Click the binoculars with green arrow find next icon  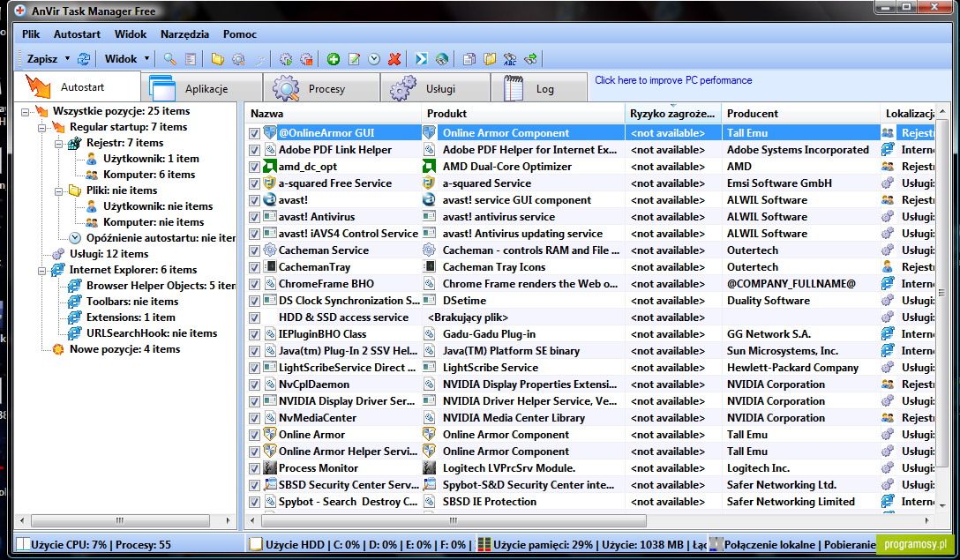pyautogui.click(x=530, y=59)
